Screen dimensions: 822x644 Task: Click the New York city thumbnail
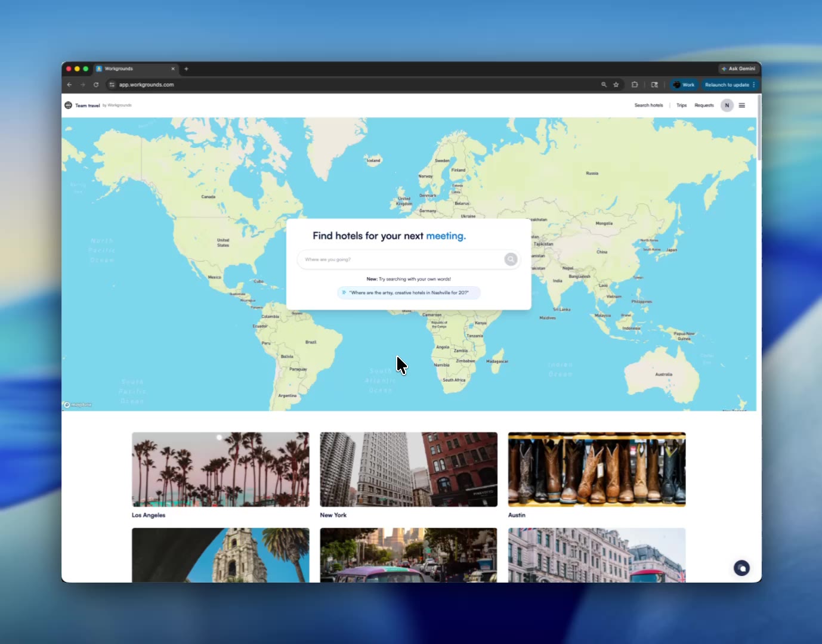408,469
